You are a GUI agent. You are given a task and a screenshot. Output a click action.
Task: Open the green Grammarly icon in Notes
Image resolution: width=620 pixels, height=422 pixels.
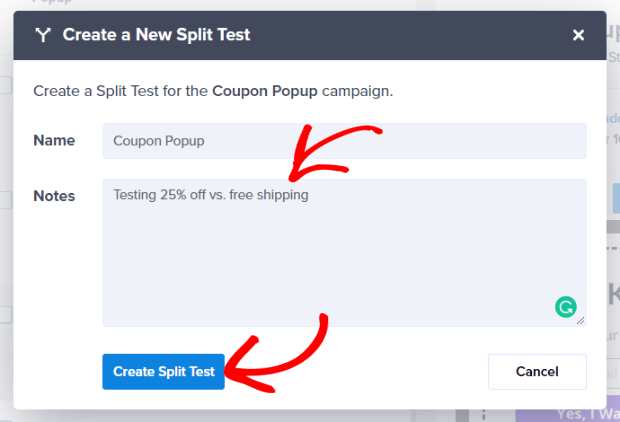pos(565,307)
